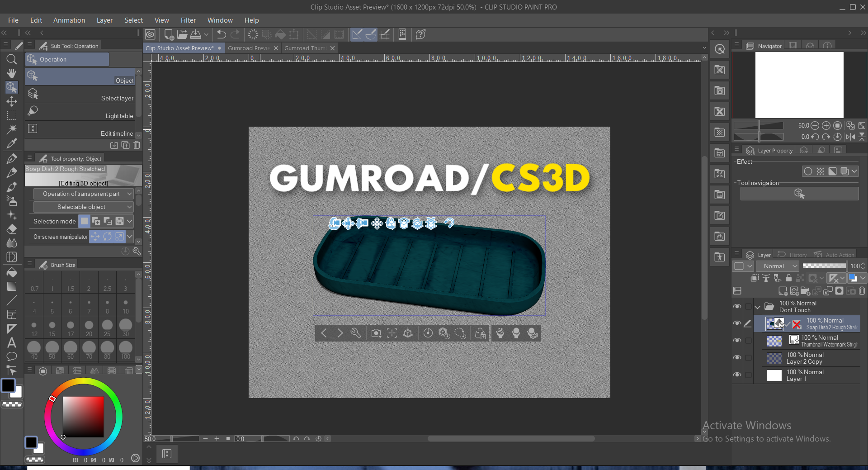Click the Redo arrow in the toolbar
The width and height of the screenshot is (868, 470).
click(x=235, y=34)
